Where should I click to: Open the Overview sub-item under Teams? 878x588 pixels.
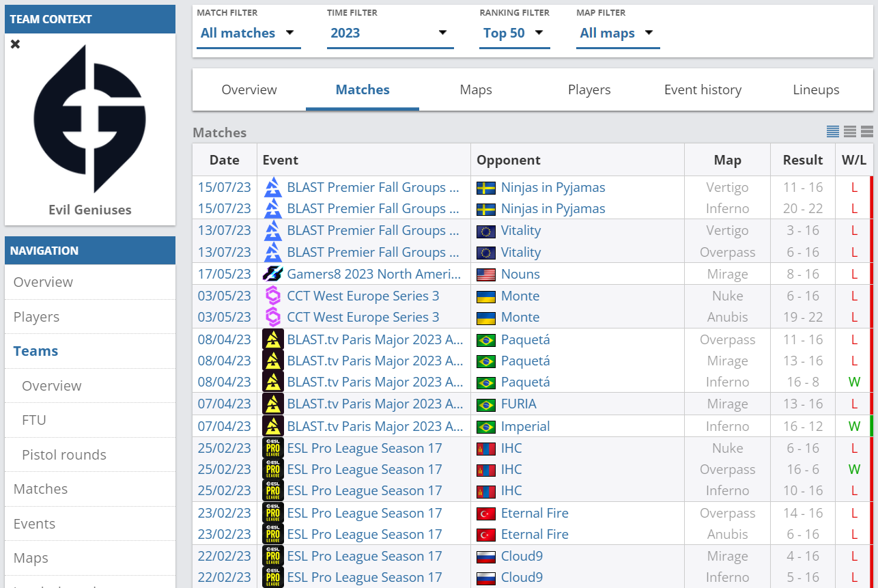tap(90, 386)
